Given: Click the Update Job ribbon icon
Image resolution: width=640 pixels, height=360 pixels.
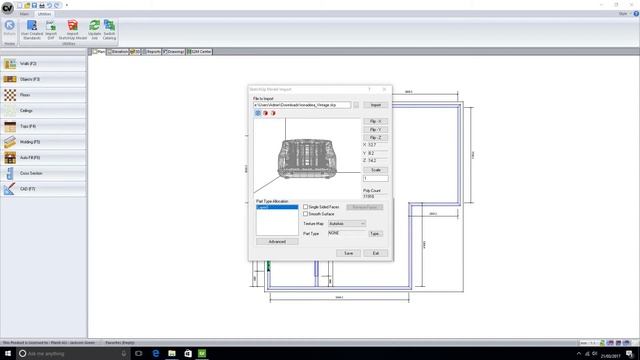Looking at the screenshot, I should (x=94, y=30).
